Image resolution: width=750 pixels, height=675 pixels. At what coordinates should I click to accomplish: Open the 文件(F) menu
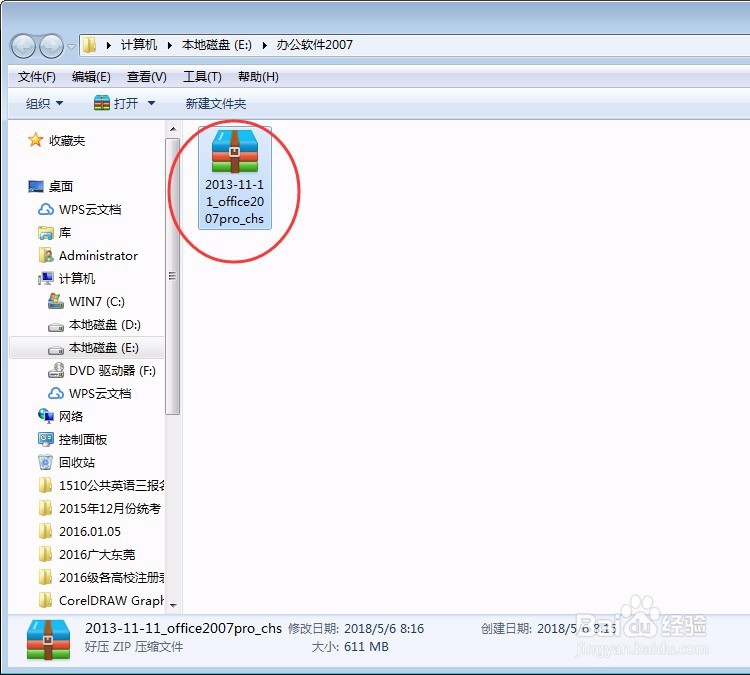pos(36,77)
